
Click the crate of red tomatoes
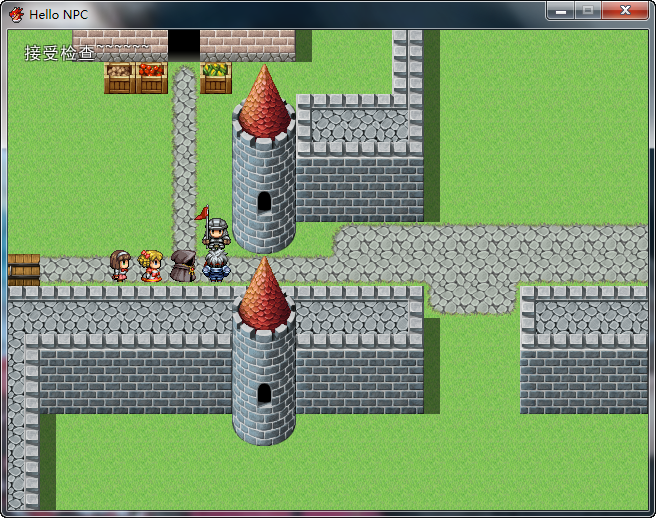point(151,78)
